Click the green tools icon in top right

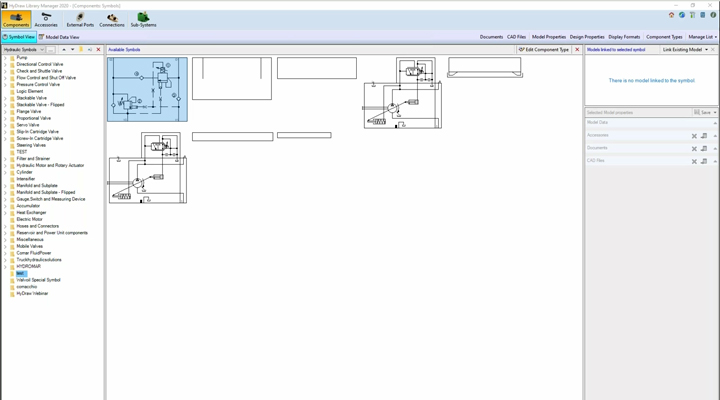[x=692, y=15]
